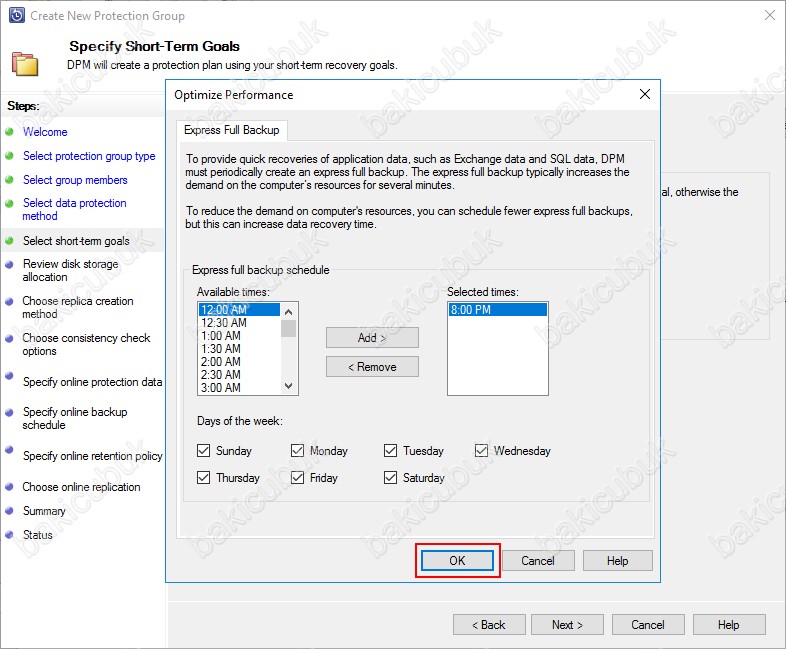Click Specify online protection data step
The height and width of the screenshot is (649, 786).
(x=92, y=382)
